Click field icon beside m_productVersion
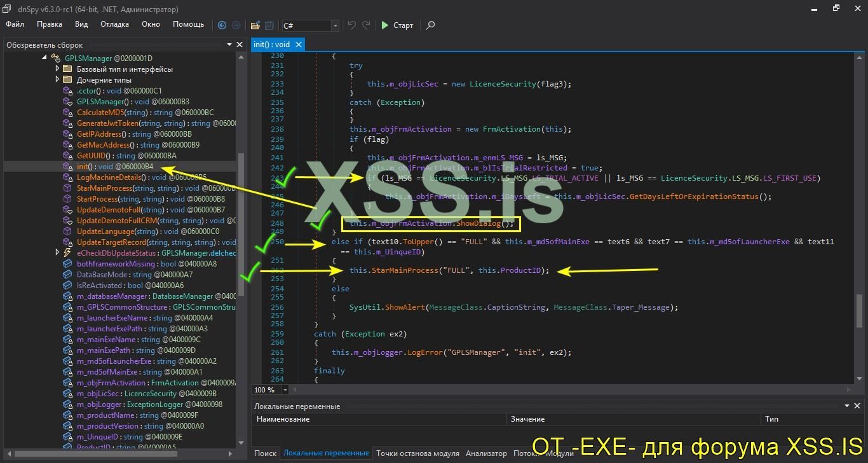 [67, 426]
